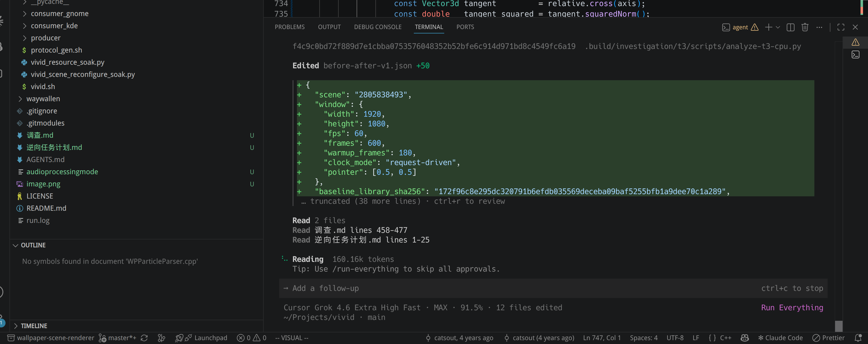This screenshot has width=868, height=344.
Task: Click the rocket icon beside Launchpad
Action: click(179, 338)
